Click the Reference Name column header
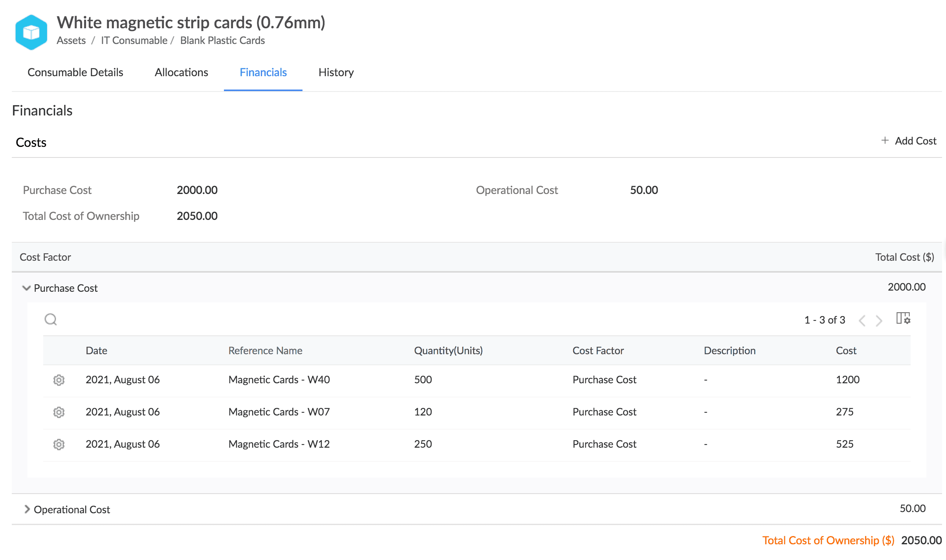The height and width of the screenshot is (560, 946). (x=265, y=351)
